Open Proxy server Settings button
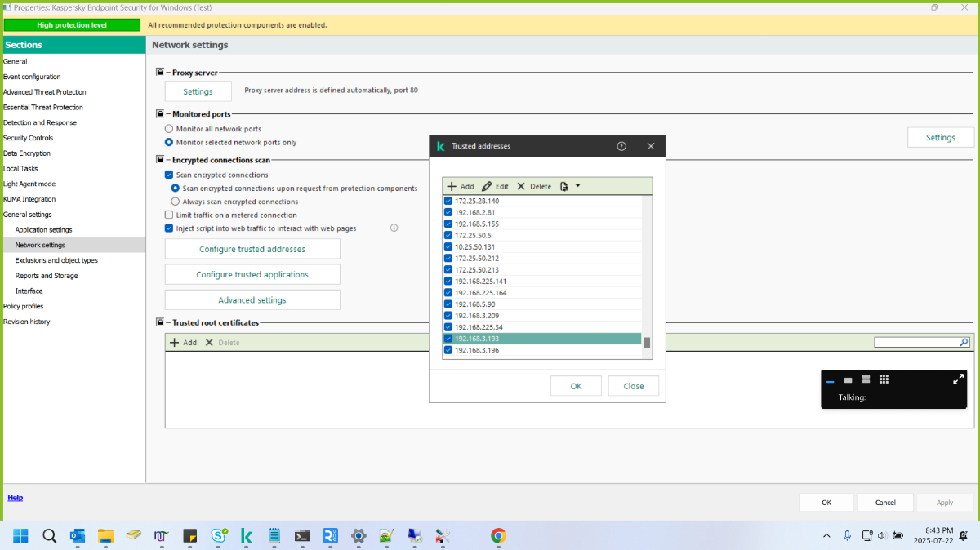The image size is (980, 550). tap(198, 91)
